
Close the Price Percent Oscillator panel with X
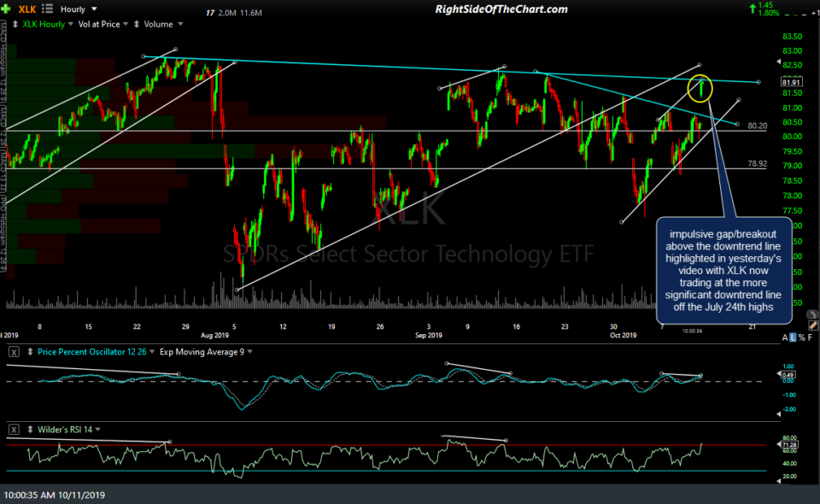[13, 351]
